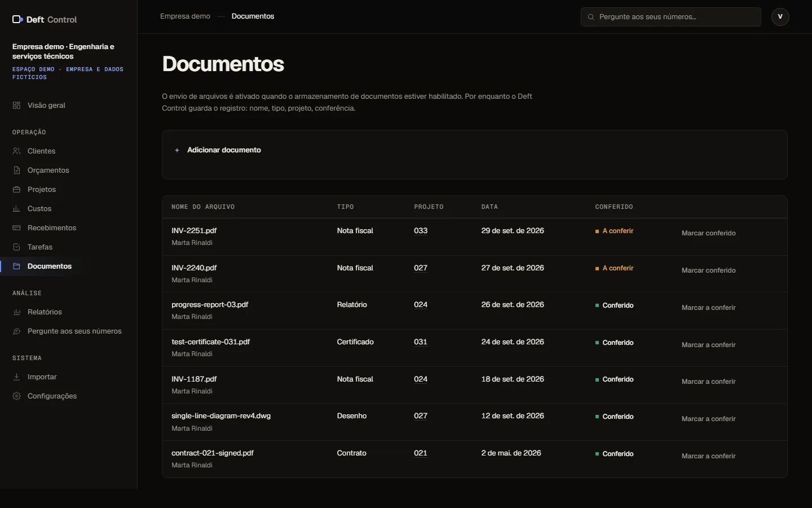The image size is (812, 508).
Task: Click the Projetos briefcase icon
Action: (x=17, y=190)
